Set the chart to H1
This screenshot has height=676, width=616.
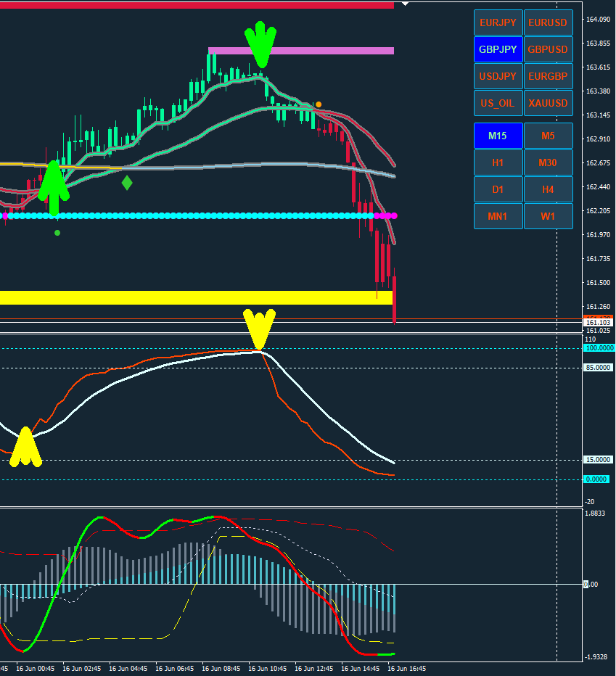click(498, 162)
